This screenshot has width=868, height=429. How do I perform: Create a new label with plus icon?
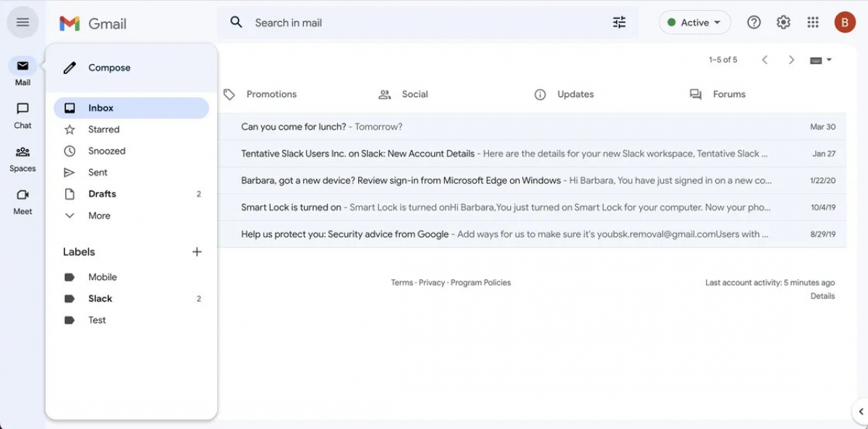(197, 252)
